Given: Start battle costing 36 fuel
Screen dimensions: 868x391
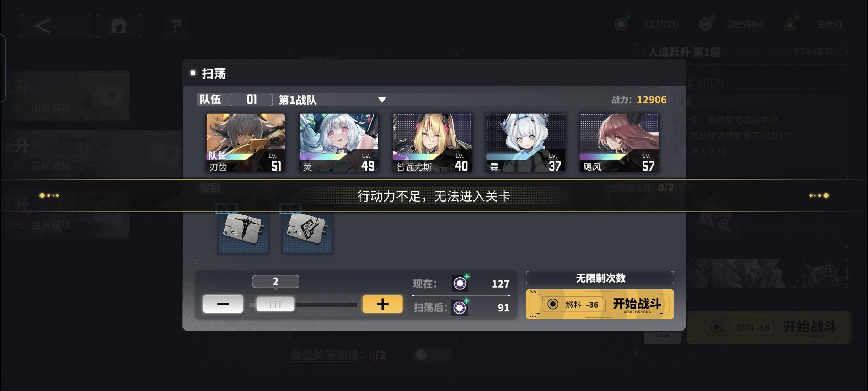Looking at the screenshot, I should coord(600,304).
